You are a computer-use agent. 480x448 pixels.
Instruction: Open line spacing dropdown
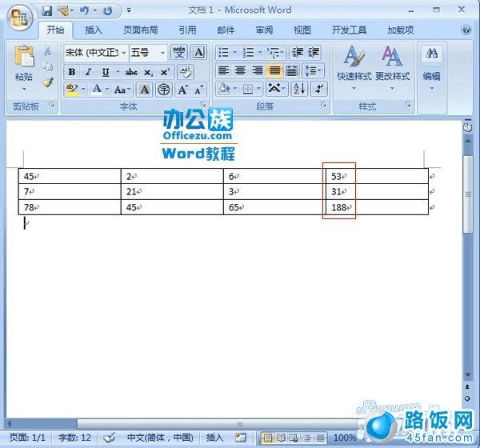[313, 71]
